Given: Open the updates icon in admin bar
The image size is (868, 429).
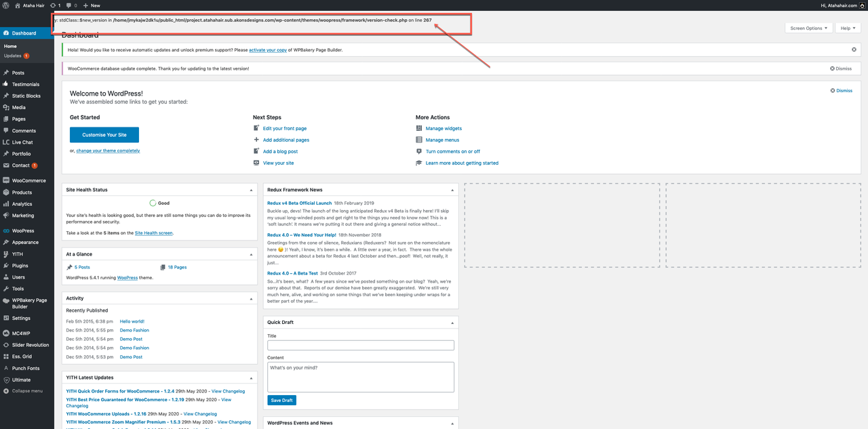Looking at the screenshot, I should point(56,5).
